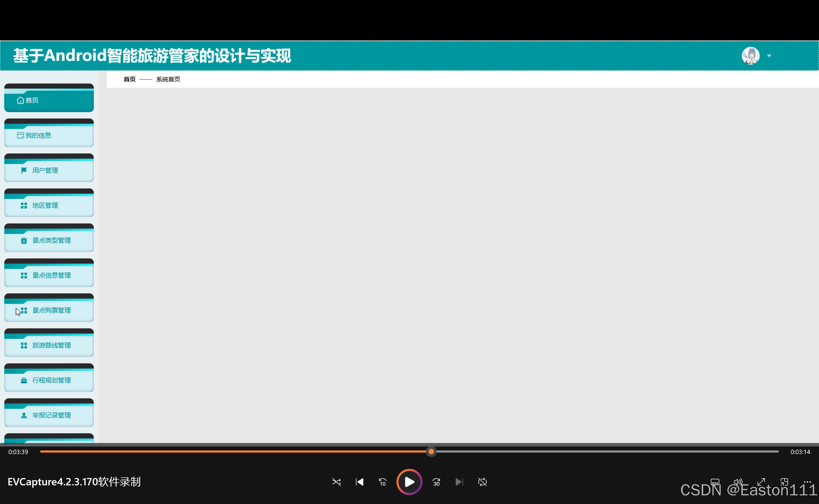Select 景点信息管理 from the sidebar
819x504 pixels.
51,275
